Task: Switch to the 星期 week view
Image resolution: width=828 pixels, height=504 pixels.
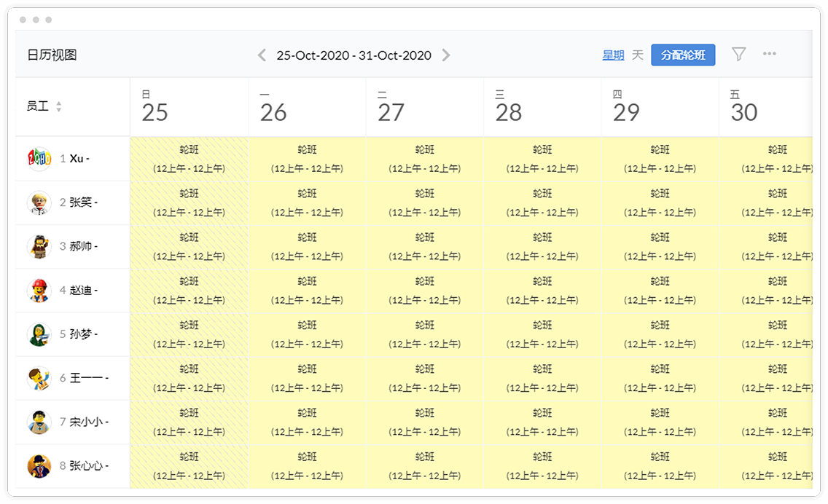Action: (613, 55)
